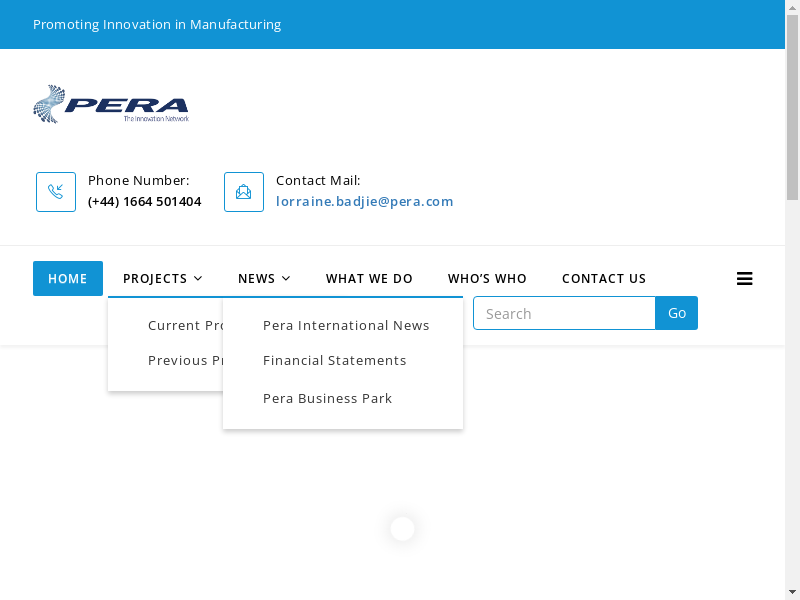This screenshot has height=600, width=800.
Task: Focus the Search input field
Action: 564,313
